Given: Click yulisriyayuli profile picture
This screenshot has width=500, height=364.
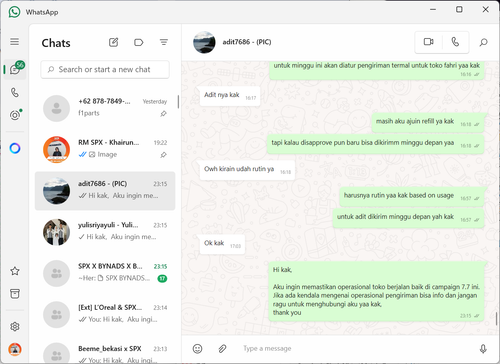Looking at the screenshot, I should coord(56,232).
